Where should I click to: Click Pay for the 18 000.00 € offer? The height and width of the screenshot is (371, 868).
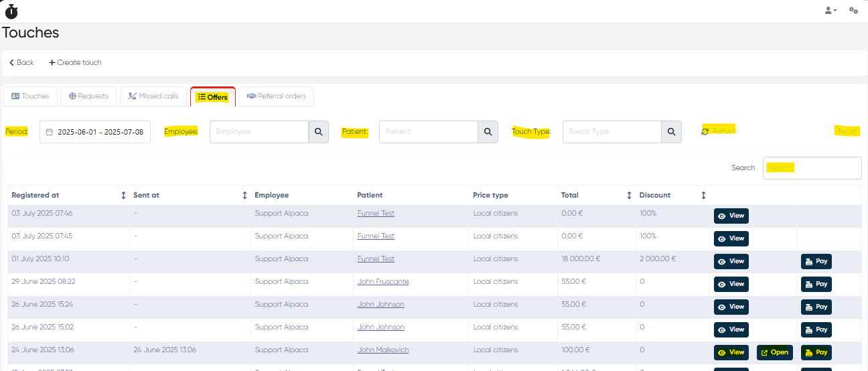click(x=816, y=262)
